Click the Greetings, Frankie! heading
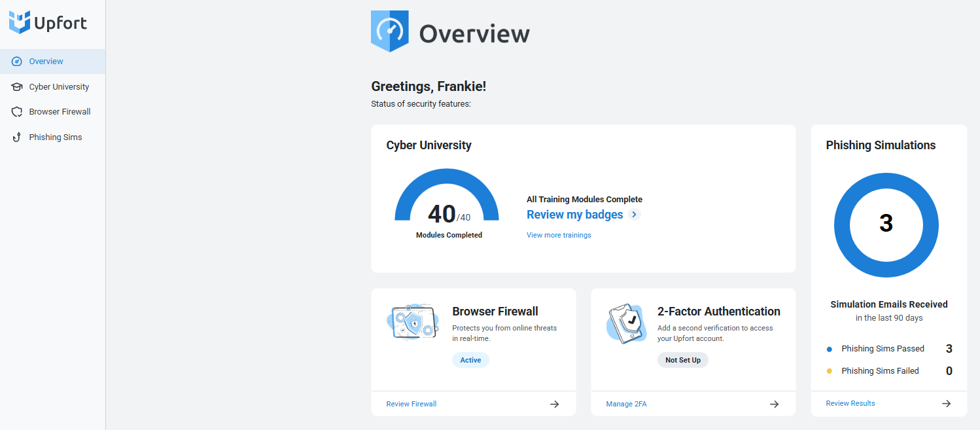Image resolution: width=980 pixels, height=430 pixels. [x=429, y=86]
